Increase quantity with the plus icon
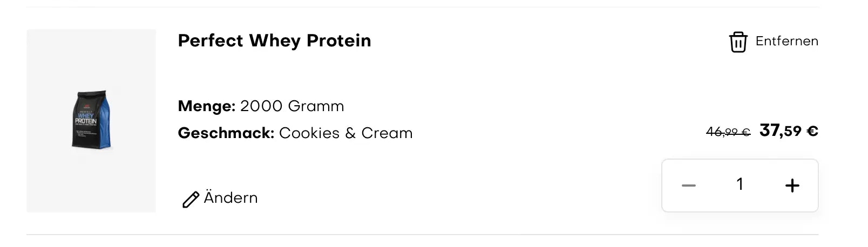 pyautogui.click(x=792, y=186)
